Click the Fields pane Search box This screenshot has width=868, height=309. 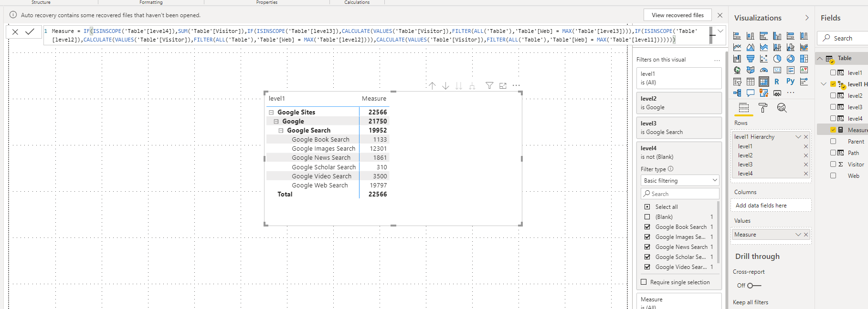click(843, 38)
